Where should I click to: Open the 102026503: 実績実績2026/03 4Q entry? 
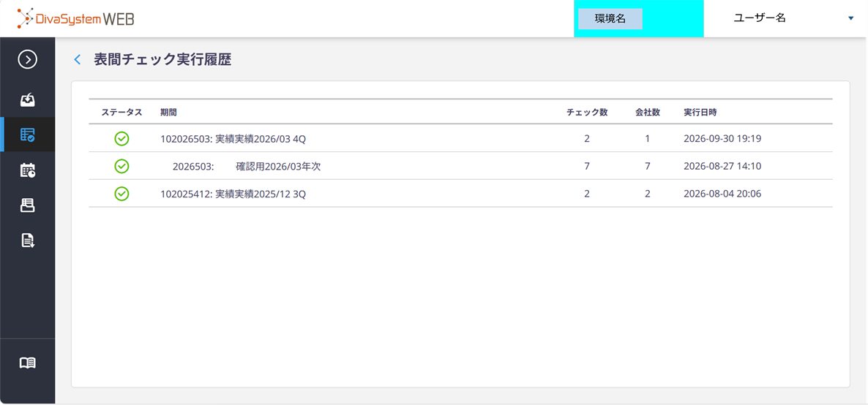[x=233, y=139]
